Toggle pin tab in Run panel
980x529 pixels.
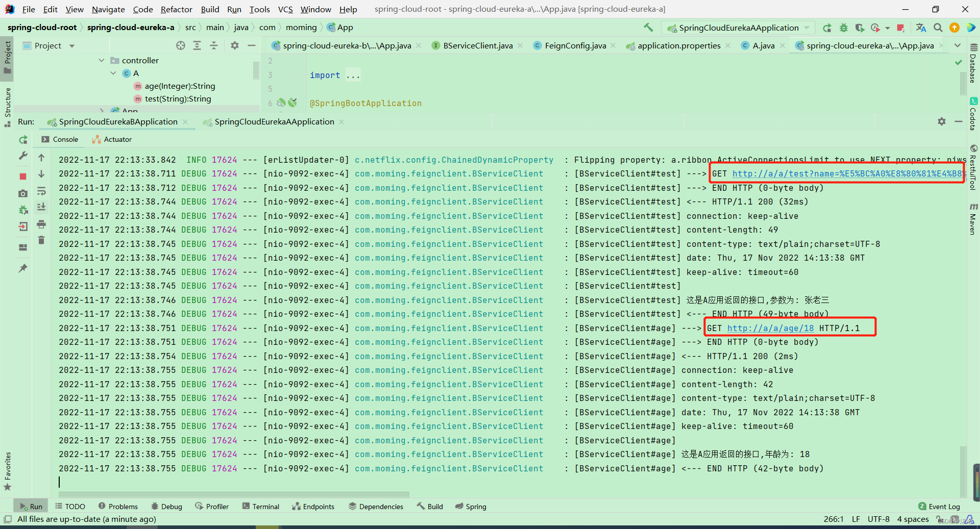coord(23,268)
